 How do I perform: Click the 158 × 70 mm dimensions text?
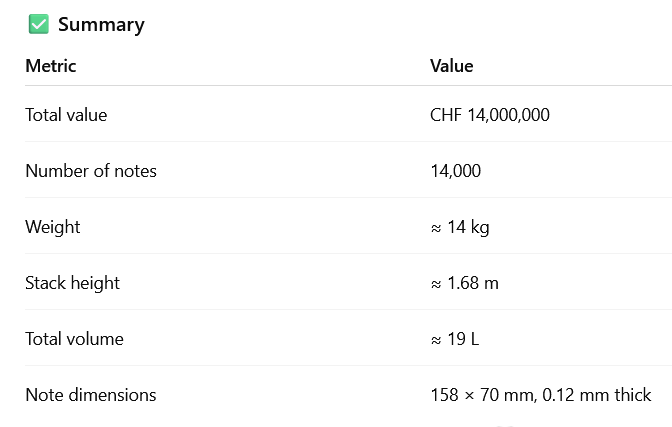pyautogui.click(x=481, y=395)
